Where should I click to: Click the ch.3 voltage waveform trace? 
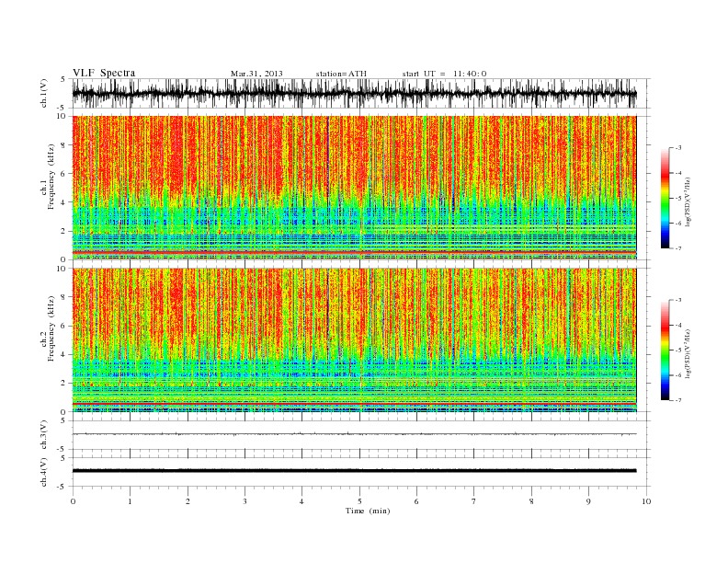click(355, 434)
